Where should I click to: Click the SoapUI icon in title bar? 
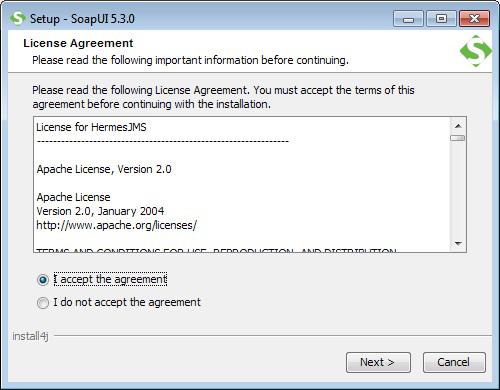pyautogui.click(x=17, y=18)
